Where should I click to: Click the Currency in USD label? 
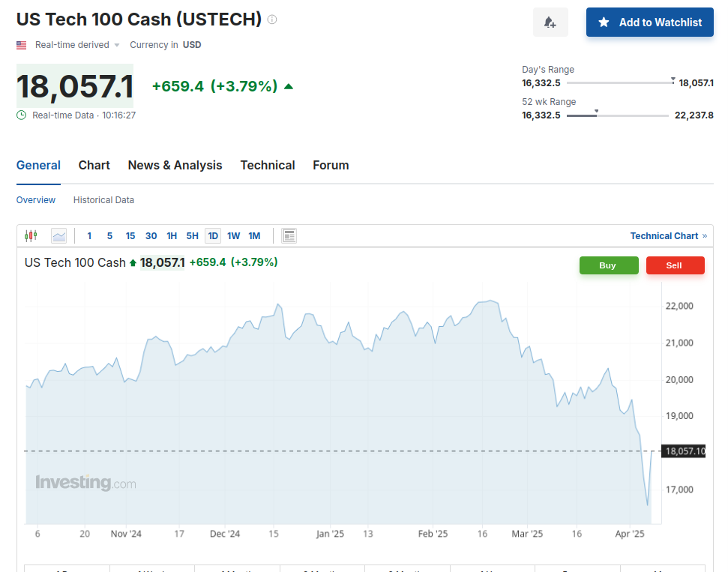pos(165,45)
